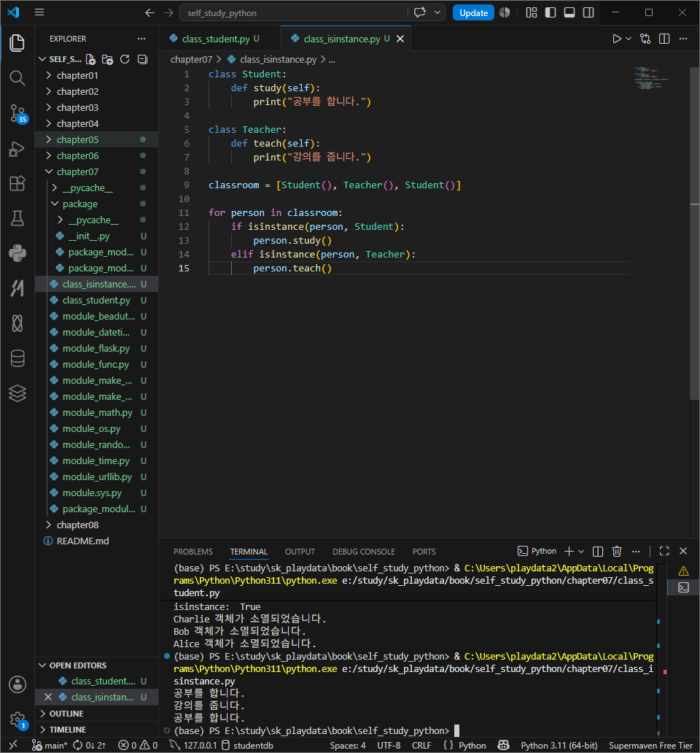
Task: Open module_flask.py in Explorer
Action: (x=96, y=349)
